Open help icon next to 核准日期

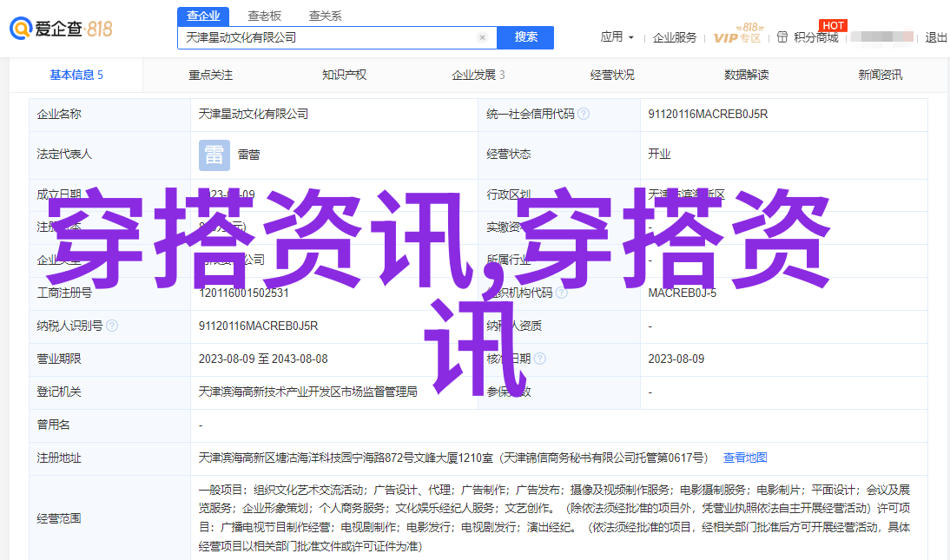pos(540,359)
